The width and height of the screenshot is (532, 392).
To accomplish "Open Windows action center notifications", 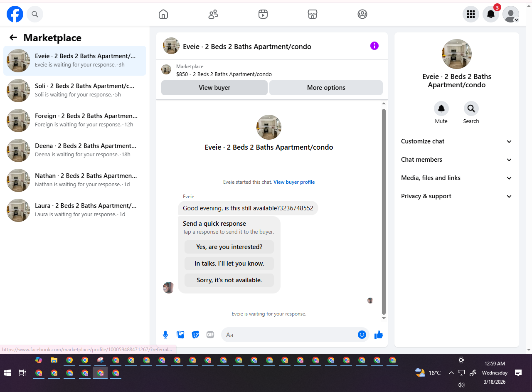I will tap(518, 373).
